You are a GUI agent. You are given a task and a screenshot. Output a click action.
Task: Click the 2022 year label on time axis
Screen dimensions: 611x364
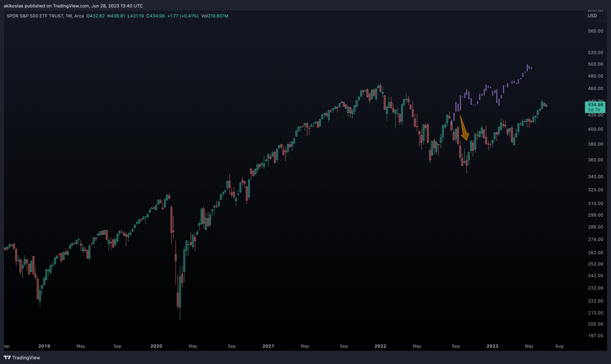pyautogui.click(x=380, y=346)
